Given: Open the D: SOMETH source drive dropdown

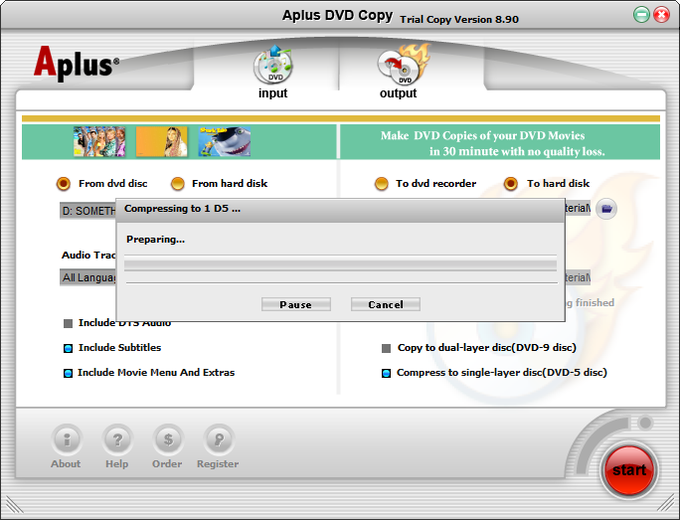Looking at the screenshot, I should pos(88,211).
